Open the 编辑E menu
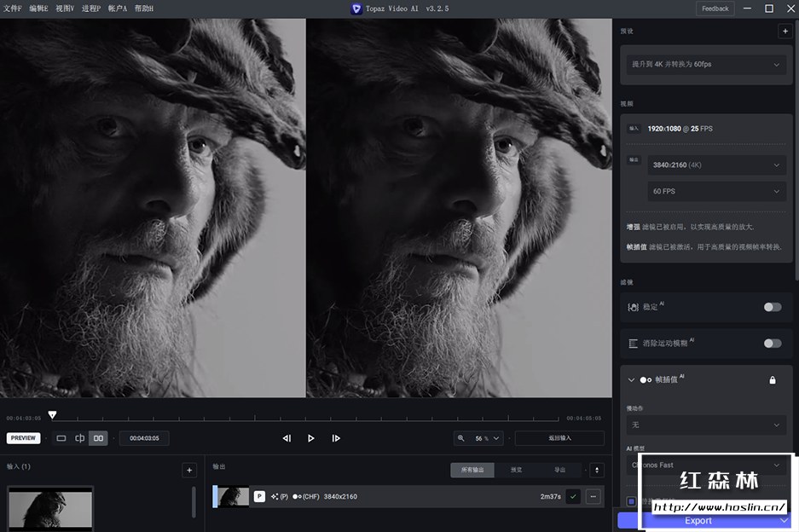 (39, 9)
